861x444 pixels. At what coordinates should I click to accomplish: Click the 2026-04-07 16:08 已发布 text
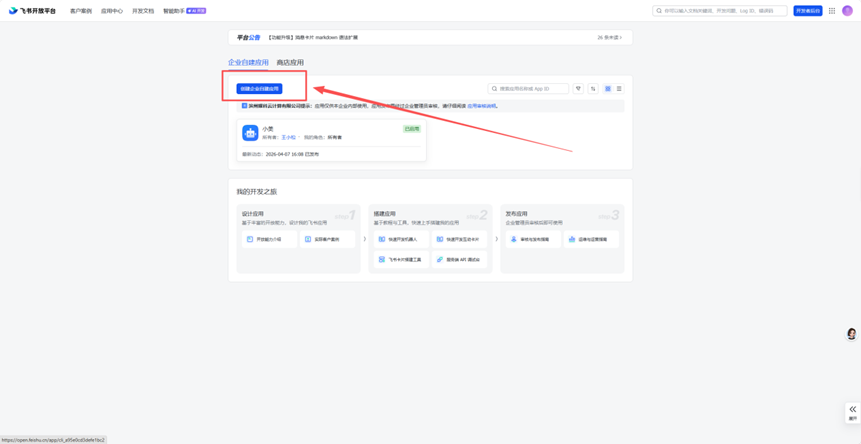coord(292,155)
